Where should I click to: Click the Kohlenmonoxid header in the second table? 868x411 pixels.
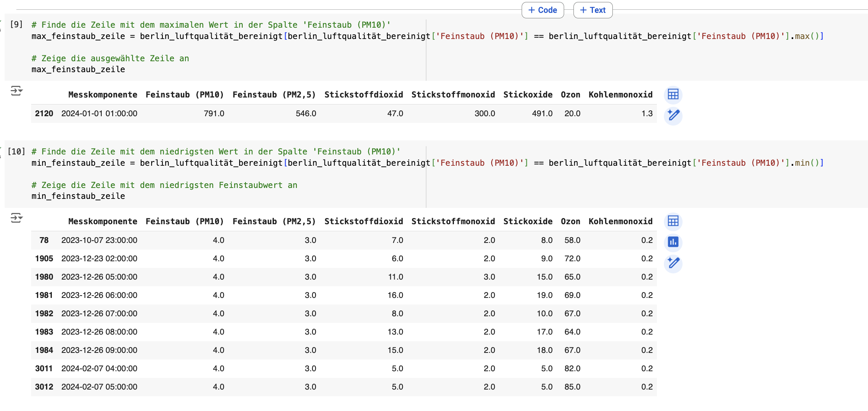click(x=620, y=221)
